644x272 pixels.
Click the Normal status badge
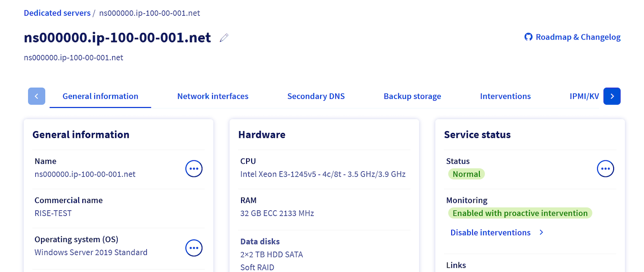point(466,174)
